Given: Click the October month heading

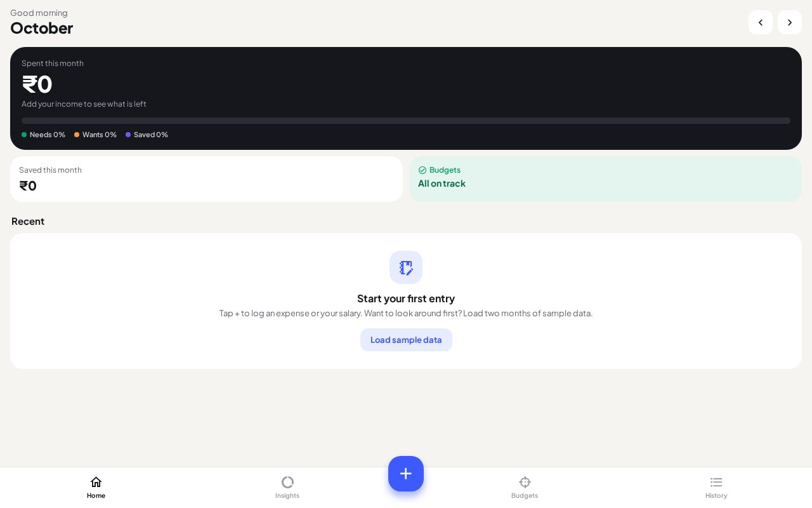Looking at the screenshot, I should pos(42,28).
